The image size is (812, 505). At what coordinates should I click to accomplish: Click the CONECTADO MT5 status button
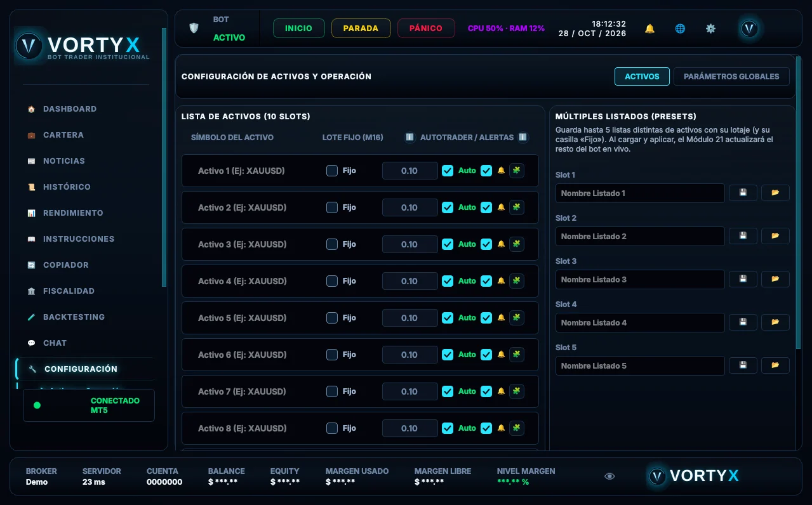point(89,405)
